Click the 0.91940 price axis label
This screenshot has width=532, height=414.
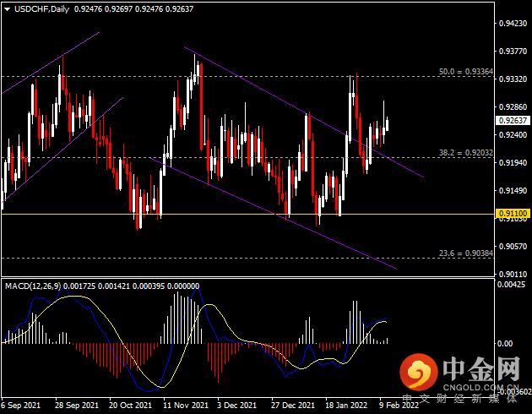513,163
